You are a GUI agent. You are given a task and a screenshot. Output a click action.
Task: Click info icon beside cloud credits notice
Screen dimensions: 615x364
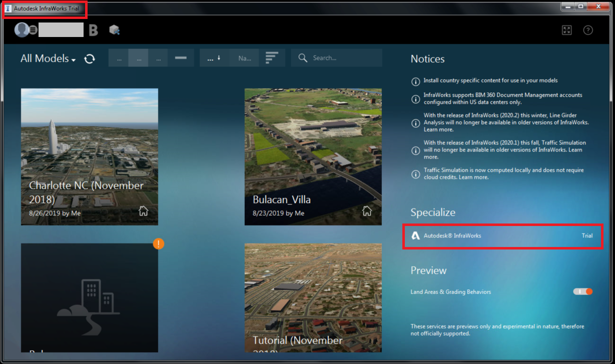pyautogui.click(x=415, y=174)
